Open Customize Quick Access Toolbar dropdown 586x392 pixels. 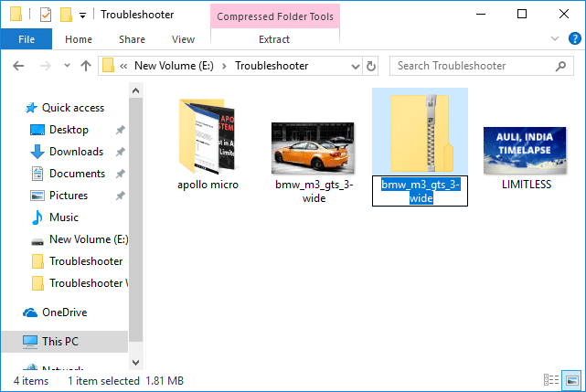(82, 16)
